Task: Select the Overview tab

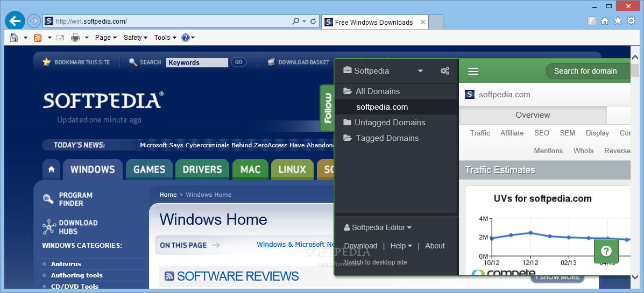Action: 533,115
